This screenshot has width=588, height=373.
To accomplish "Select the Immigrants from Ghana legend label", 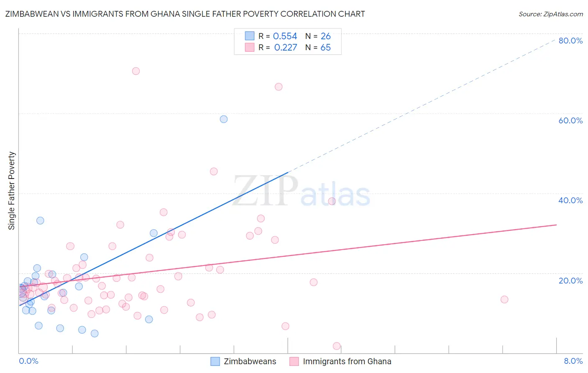I will (x=347, y=361).
